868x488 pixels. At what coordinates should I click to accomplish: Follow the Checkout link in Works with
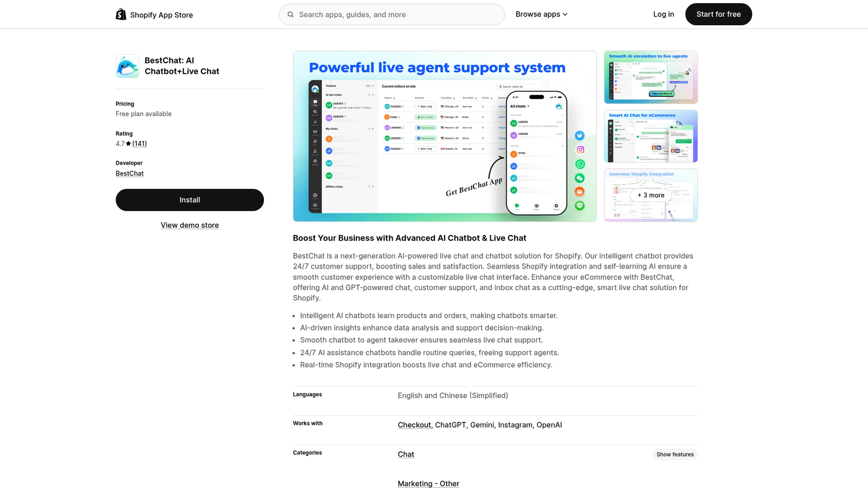(414, 425)
